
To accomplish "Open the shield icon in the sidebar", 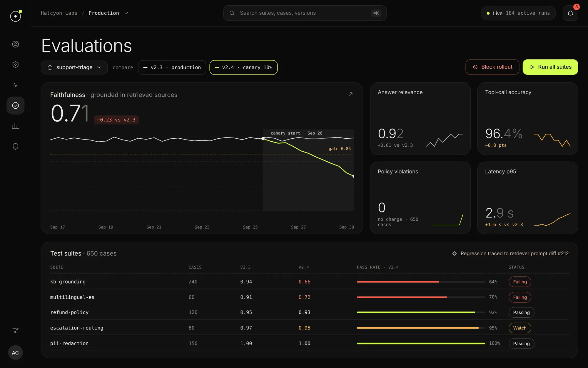I will 16,146.
